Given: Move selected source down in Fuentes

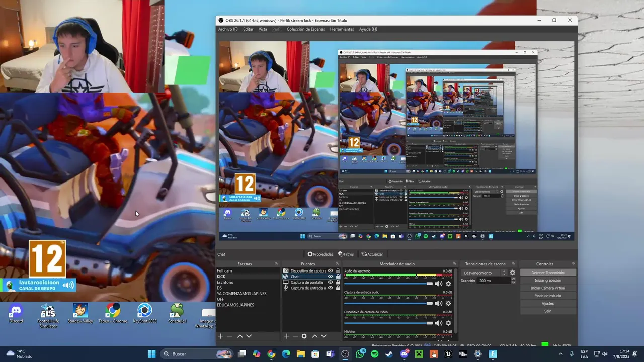Looking at the screenshot, I should pyautogui.click(x=324, y=336).
